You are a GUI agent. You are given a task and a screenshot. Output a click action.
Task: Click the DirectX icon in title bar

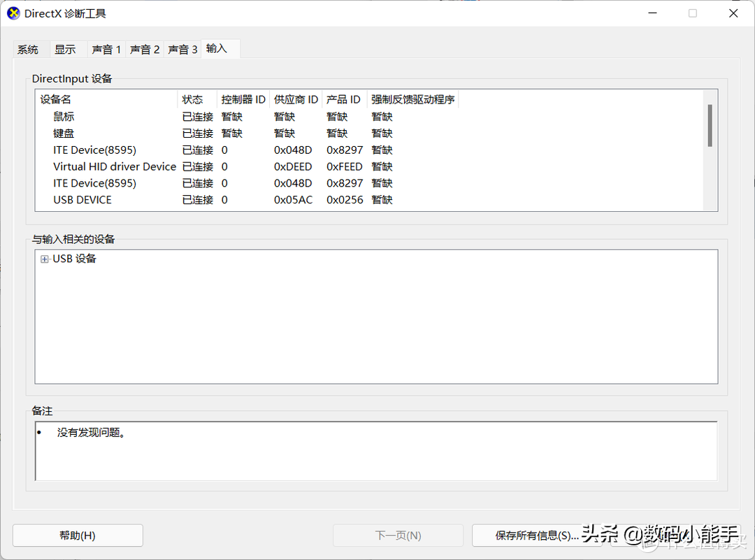pyautogui.click(x=13, y=13)
